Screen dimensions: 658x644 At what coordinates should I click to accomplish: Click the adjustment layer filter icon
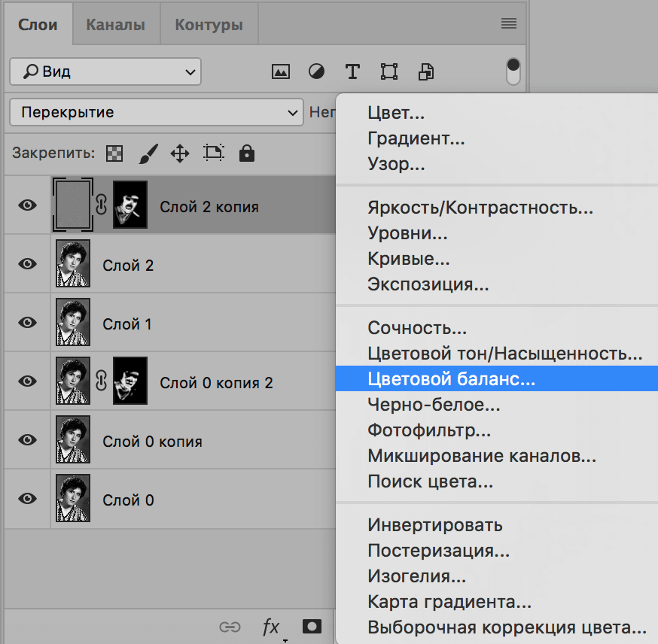point(317,72)
